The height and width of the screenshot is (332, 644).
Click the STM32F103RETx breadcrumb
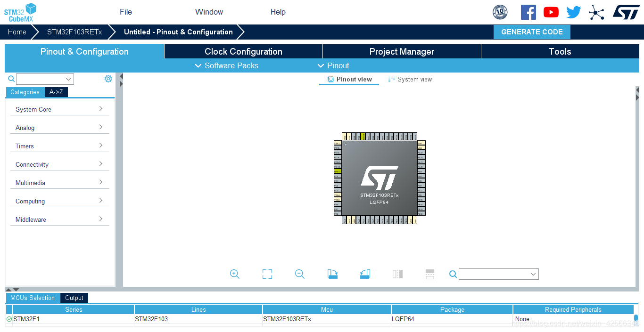coord(74,32)
